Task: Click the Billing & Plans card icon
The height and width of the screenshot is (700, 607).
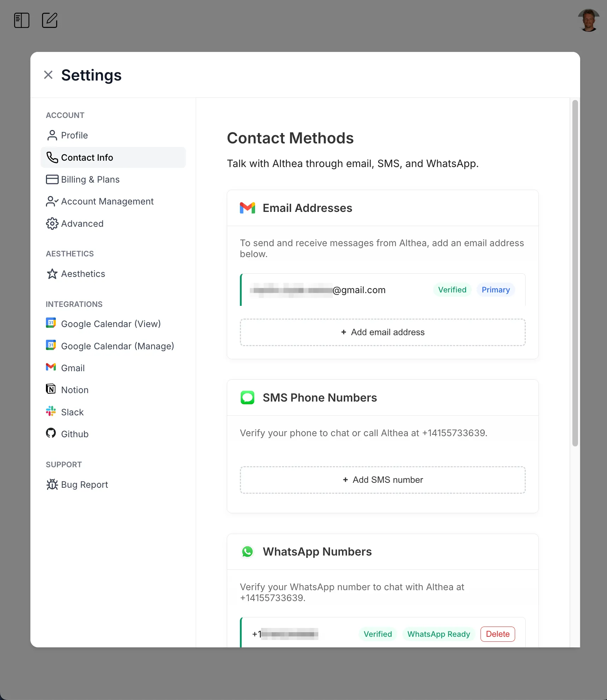Action: point(52,179)
